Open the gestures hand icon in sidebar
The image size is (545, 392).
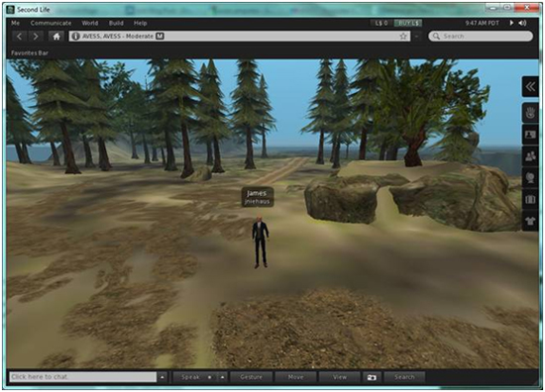(x=530, y=113)
